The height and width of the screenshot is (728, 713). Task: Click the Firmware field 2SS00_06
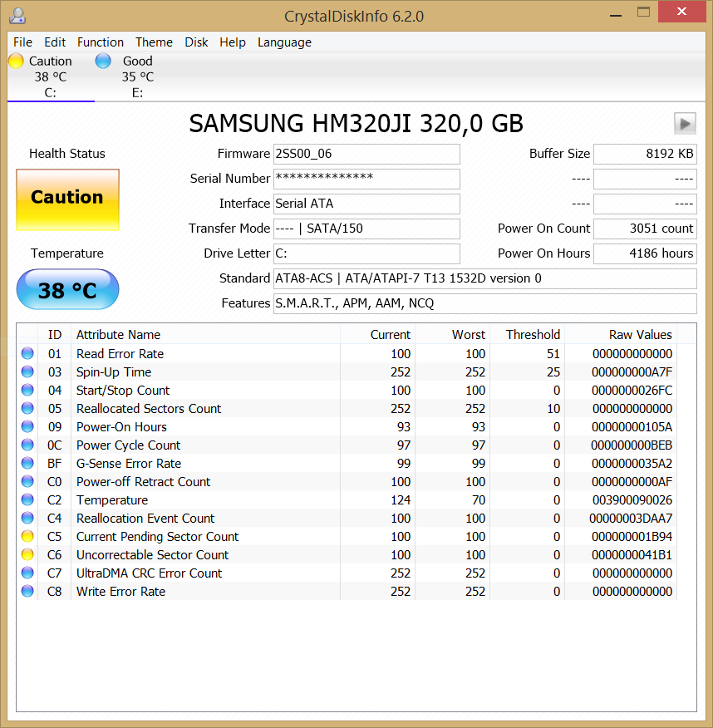pyautogui.click(x=366, y=154)
